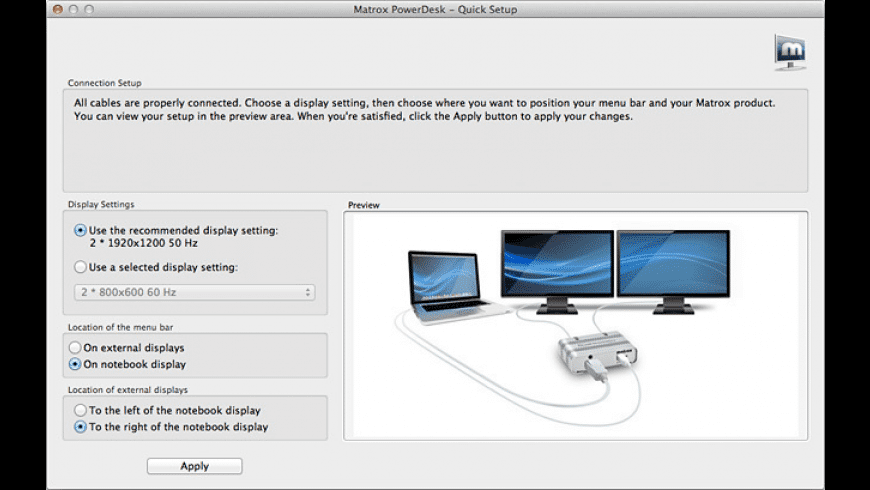Click the 'Preview' label
This screenshot has width=870, height=490.
point(363,205)
